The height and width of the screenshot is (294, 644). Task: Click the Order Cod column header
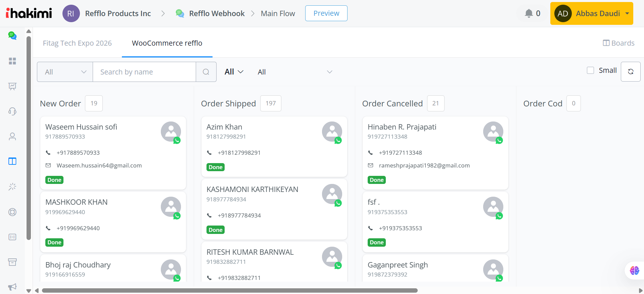coord(543,104)
